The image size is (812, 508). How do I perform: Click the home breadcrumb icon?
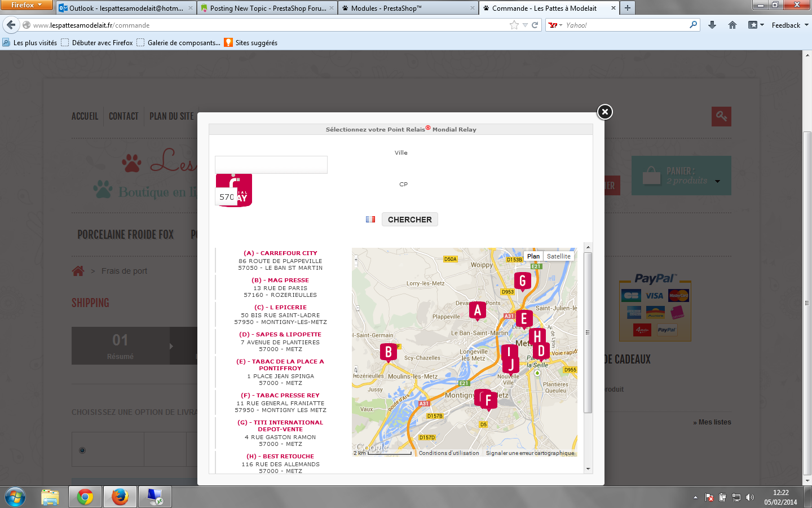point(78,271)
